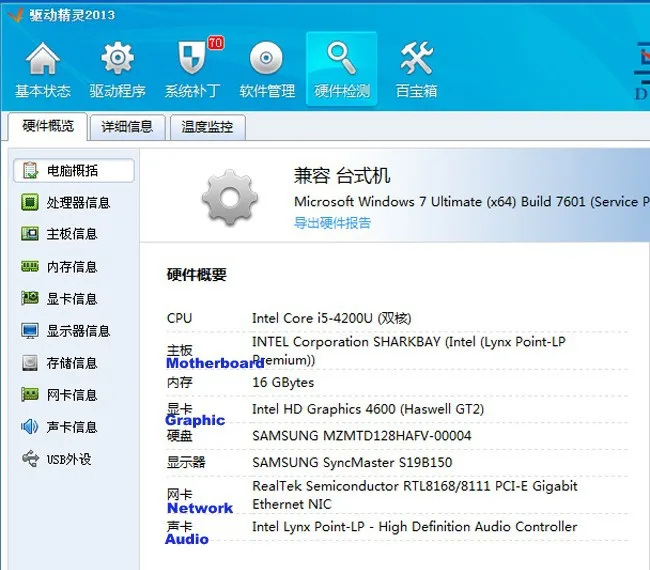Screen dimensions: 650x570
Task: Click the 内存 row label
Action: [x=179, y=382]
